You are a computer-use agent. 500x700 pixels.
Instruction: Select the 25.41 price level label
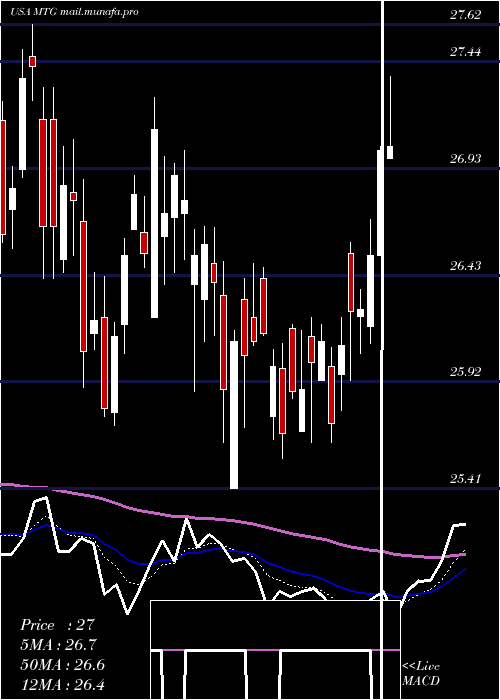click(x=465, y=479)
